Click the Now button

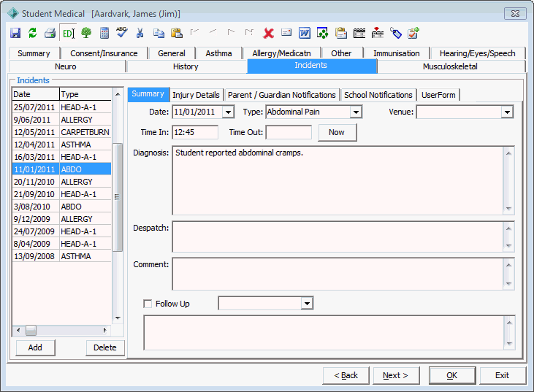pos(337,132)
